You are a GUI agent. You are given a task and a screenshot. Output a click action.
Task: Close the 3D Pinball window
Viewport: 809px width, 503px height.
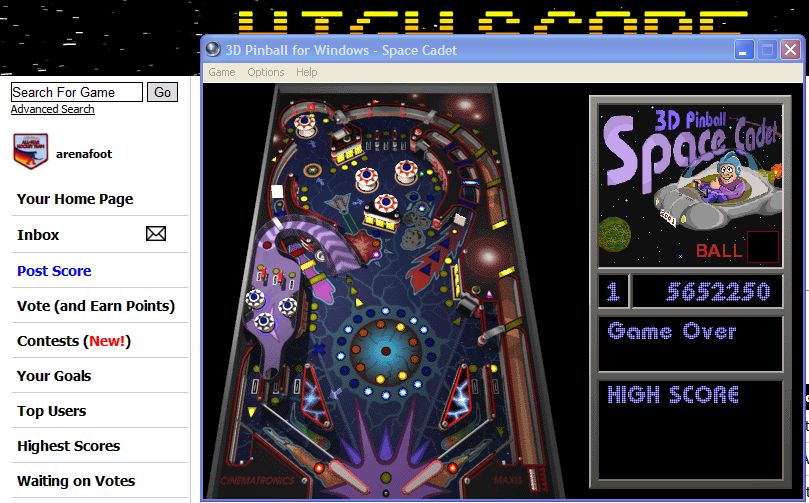790,50
